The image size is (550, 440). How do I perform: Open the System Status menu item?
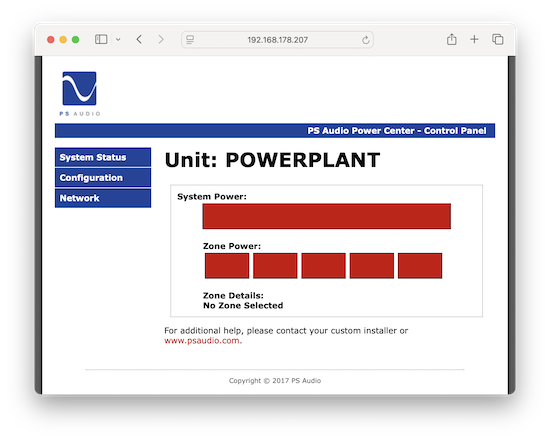[103, 157]
